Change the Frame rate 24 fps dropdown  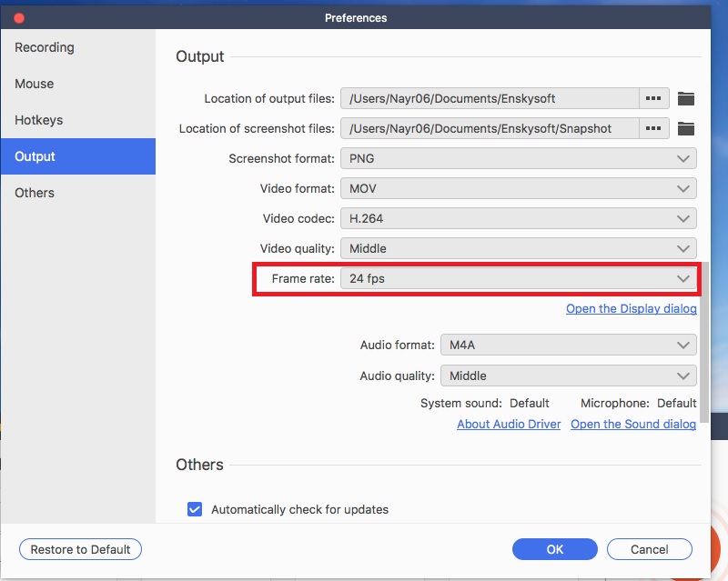tap(518, 278)
